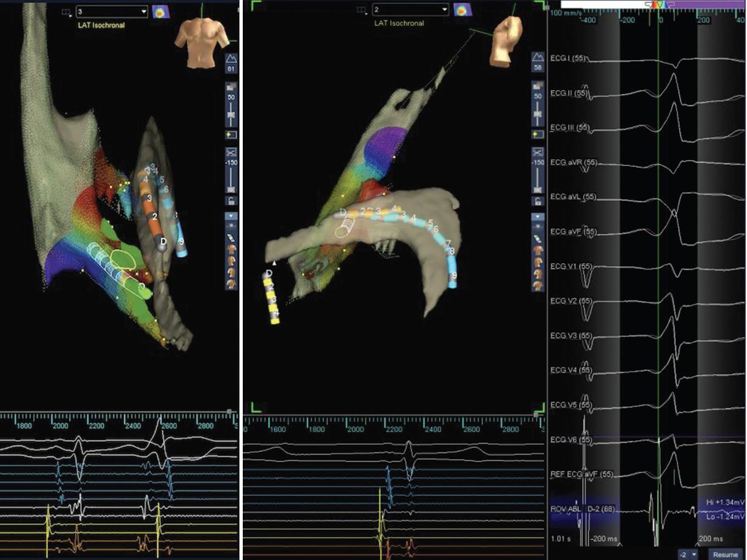Click the mountain threshold icon above 61
Image resolution: width=747 pixels, height=560 pixels.
(231, 59)
